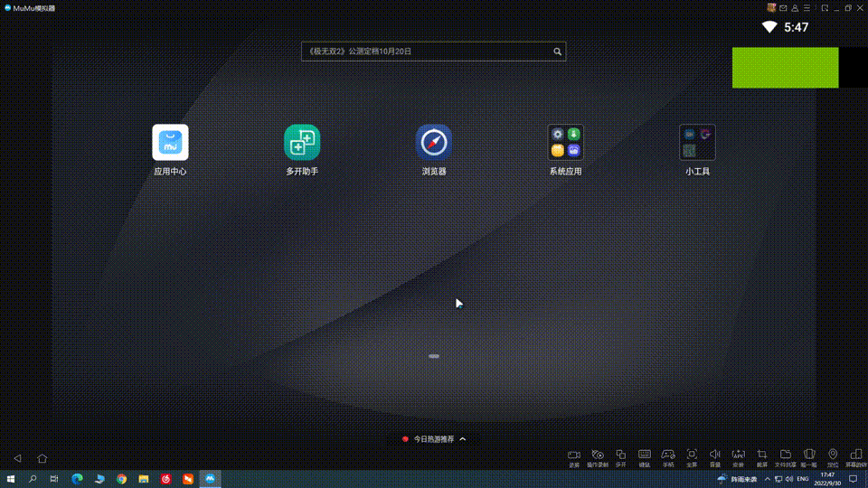Focus the top search input field
This screenshot has height=488, width=868.
point(433,52)
